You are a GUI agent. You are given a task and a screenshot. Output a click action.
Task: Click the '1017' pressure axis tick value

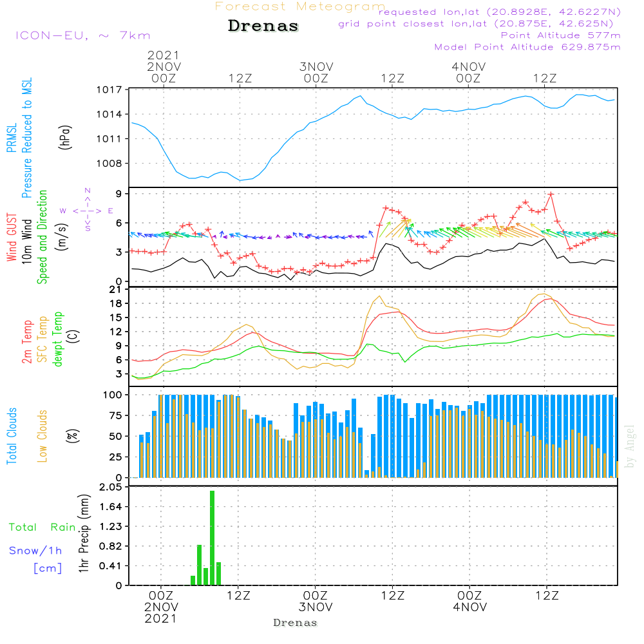(x=109, y=90)
